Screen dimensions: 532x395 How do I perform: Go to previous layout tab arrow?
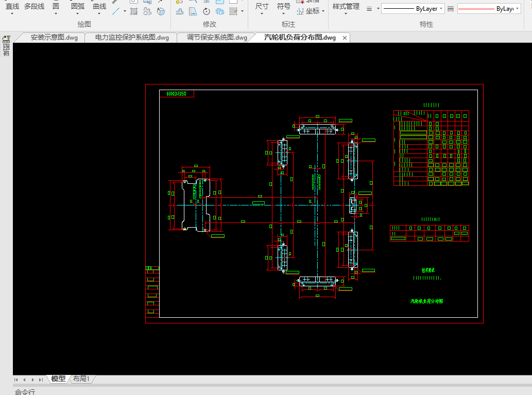pos(24,380)
